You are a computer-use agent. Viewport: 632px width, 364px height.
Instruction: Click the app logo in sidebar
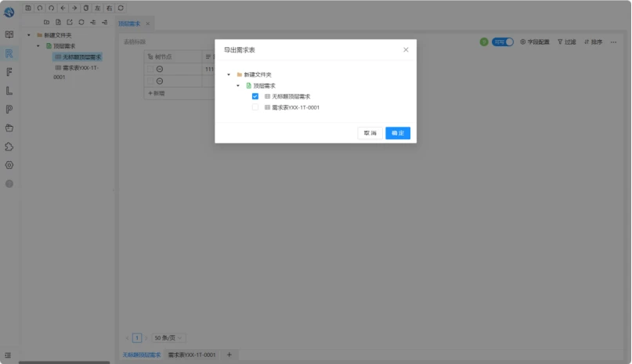(9, 12)
